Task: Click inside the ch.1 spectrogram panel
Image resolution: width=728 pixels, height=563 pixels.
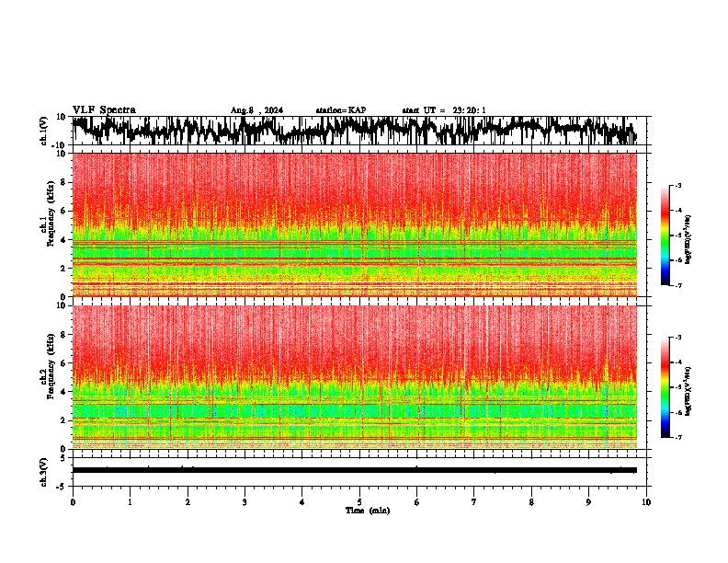Action: pos(354,224)
